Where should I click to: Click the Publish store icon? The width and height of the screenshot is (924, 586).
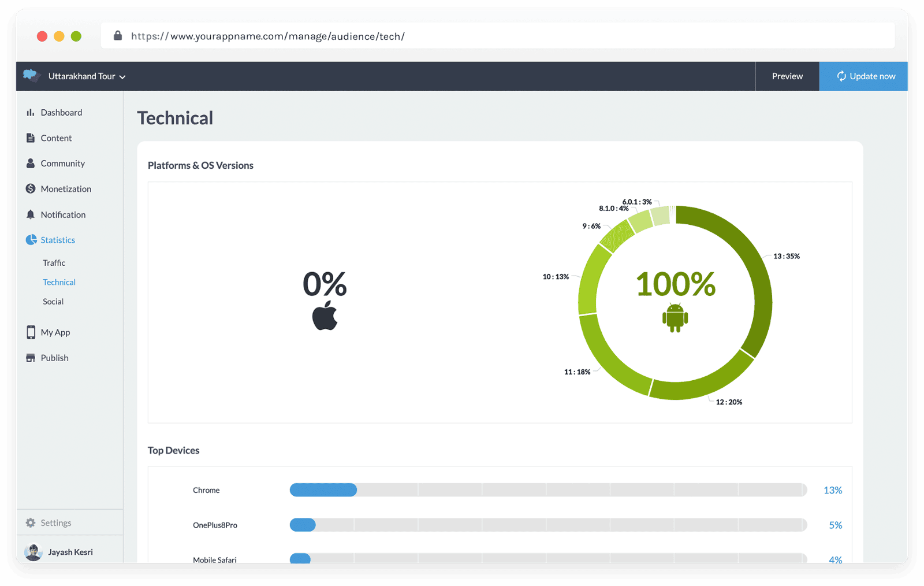pyautogui.click(x=30, y=358)
